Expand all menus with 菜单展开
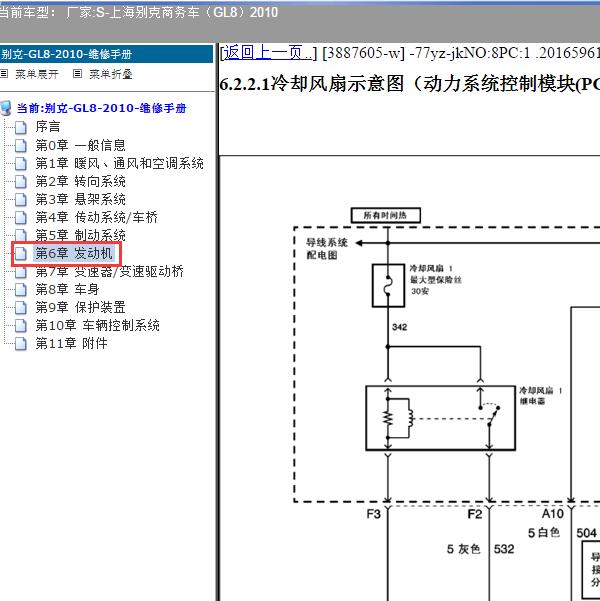600x601 pixels. click(37, 74)
